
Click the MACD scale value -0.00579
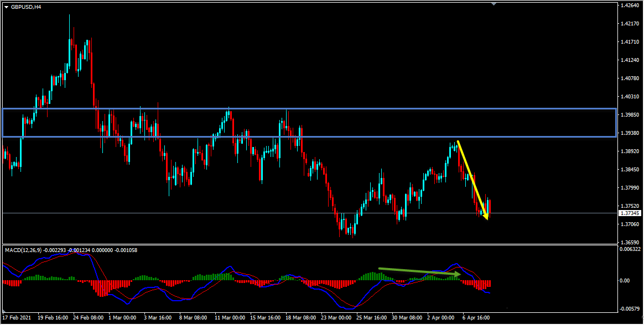pos(630,308)
